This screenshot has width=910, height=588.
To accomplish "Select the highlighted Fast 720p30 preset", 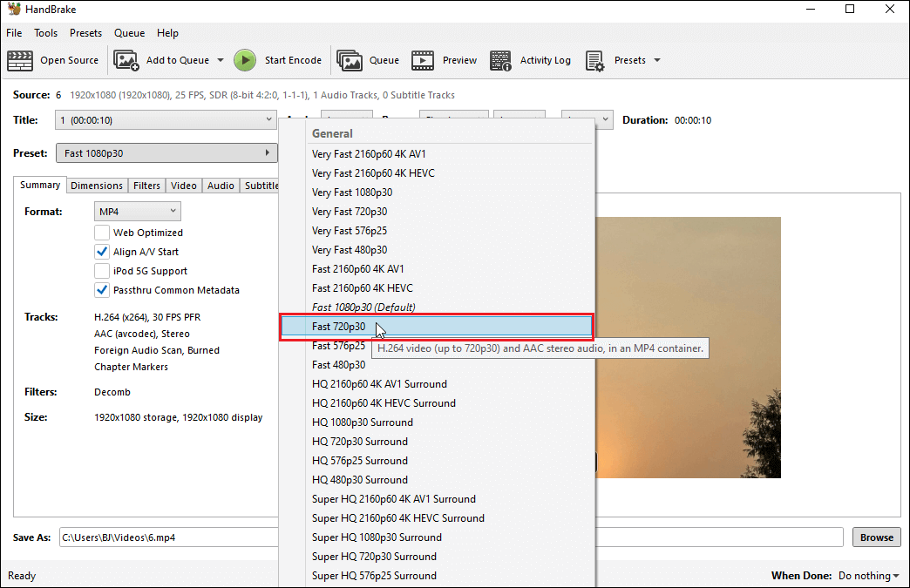I will pos(437,327).
